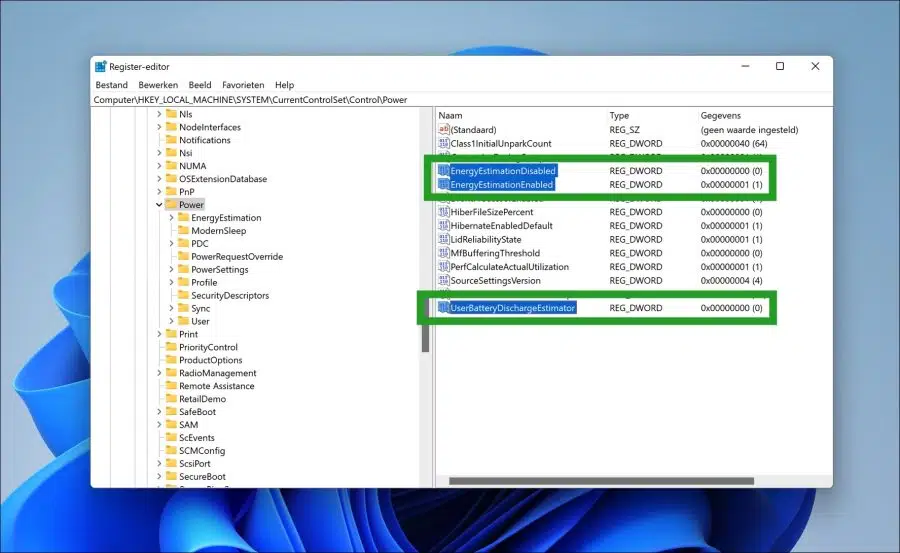
Task: Expand the Profile subkey
Action: 171,283
